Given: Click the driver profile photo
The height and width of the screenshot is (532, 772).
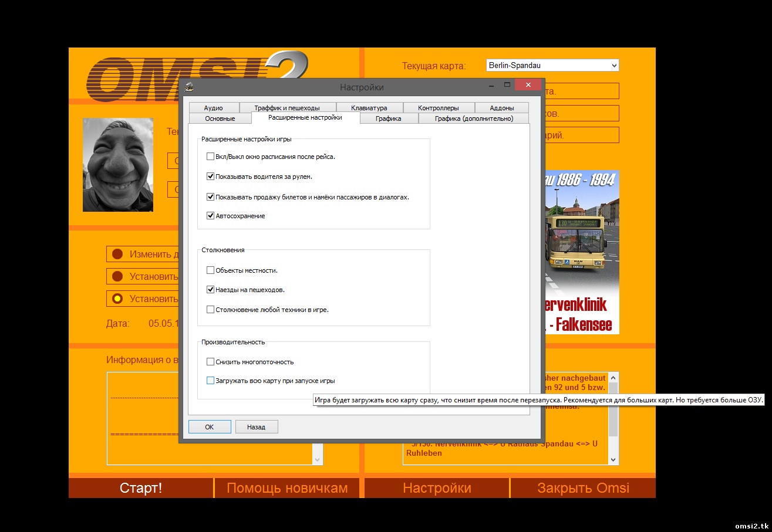Looking at the screenshot, I should pos(117,165).
